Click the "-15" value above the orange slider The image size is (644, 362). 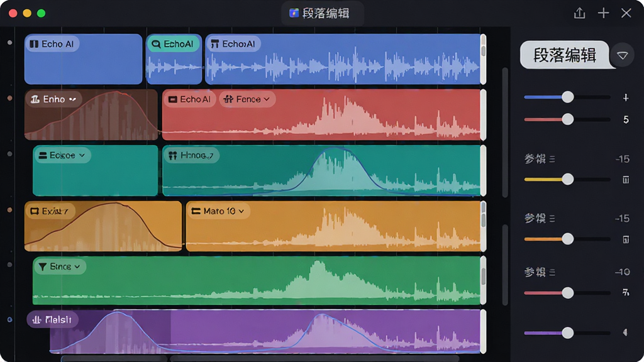click(623, 219)
